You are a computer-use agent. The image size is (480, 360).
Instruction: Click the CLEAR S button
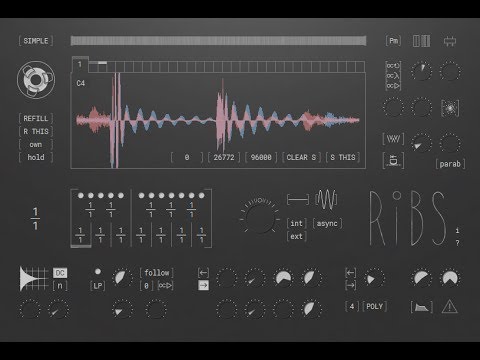(301, 157)
